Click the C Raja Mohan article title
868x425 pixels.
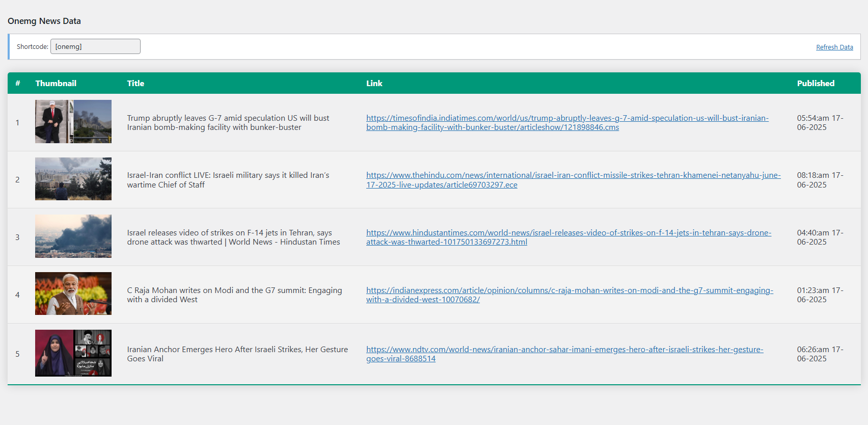click(234, 295)
